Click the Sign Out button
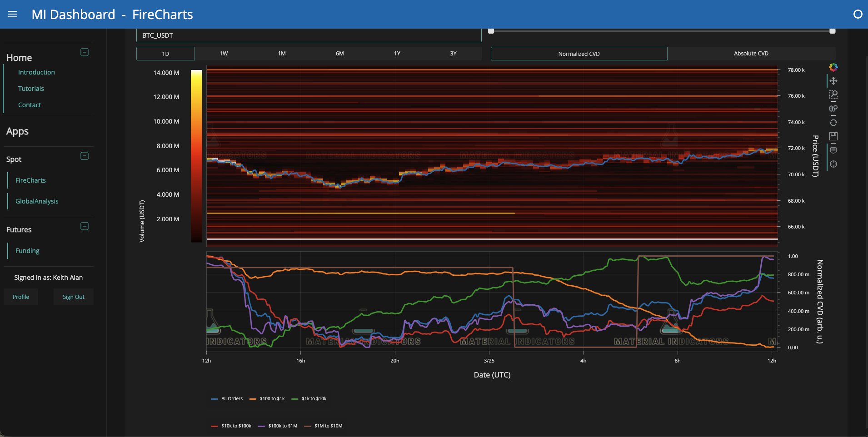The height and width of the screenshot is (437, 868). (73, 297)
